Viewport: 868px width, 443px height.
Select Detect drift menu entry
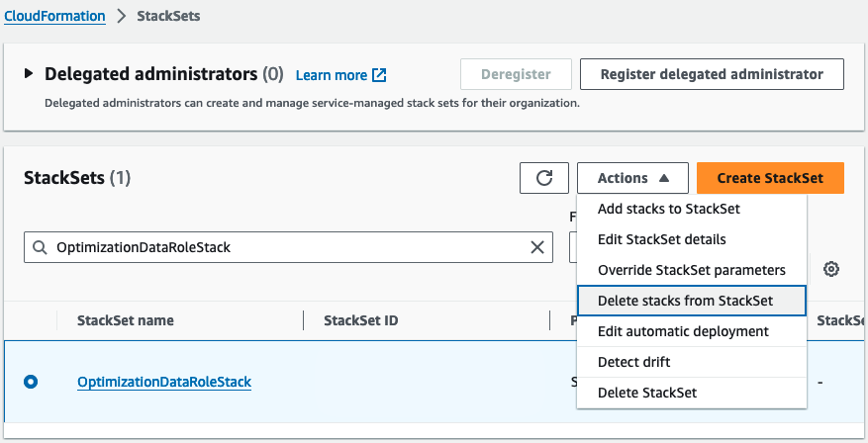692,362
